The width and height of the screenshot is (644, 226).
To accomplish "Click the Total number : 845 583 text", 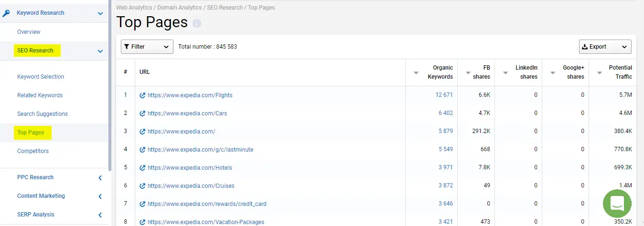I will click(207, 47).
